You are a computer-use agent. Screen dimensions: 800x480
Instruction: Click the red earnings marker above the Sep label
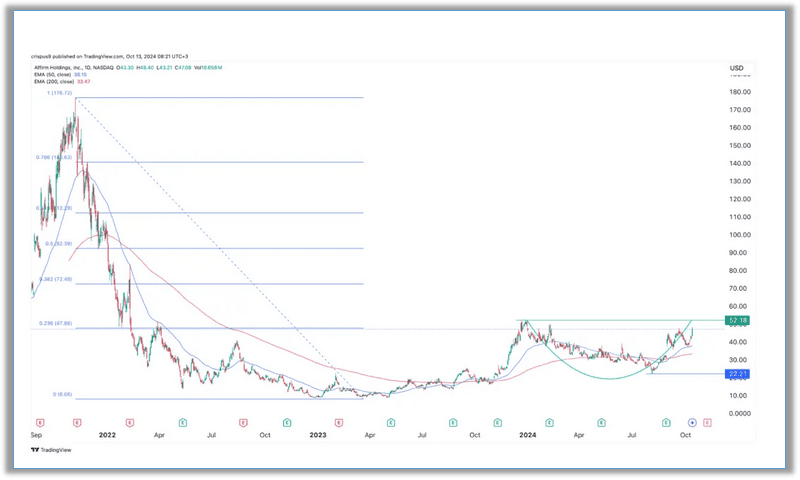coord(40,422)
